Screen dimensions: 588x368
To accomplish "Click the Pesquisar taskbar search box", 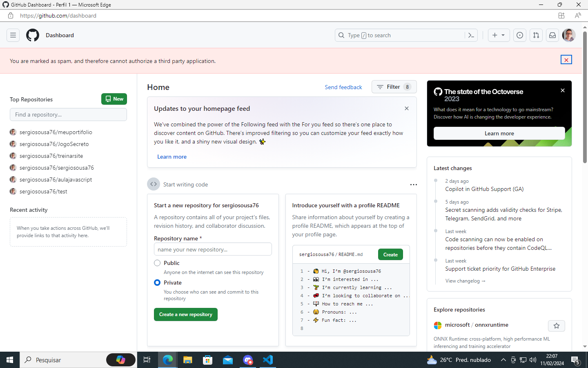I will pyautogui.click(x=63, y=360).
